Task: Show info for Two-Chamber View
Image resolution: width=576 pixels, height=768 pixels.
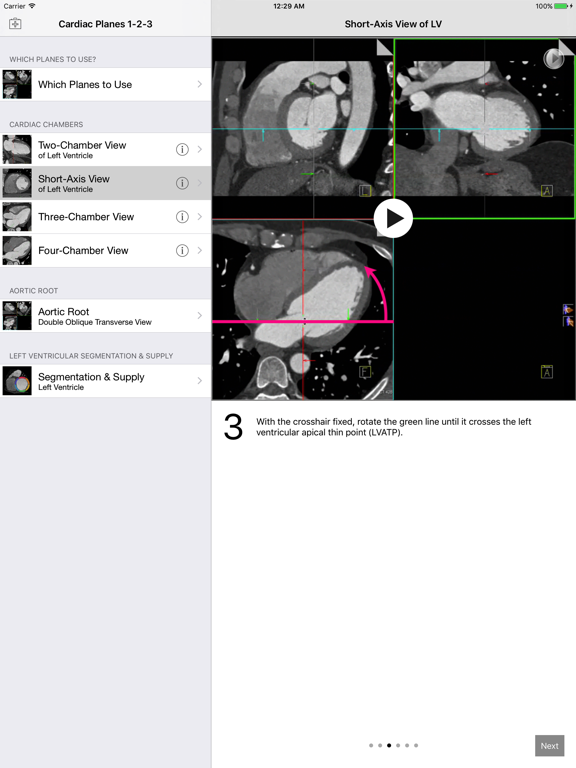Action: coord(182,149)
